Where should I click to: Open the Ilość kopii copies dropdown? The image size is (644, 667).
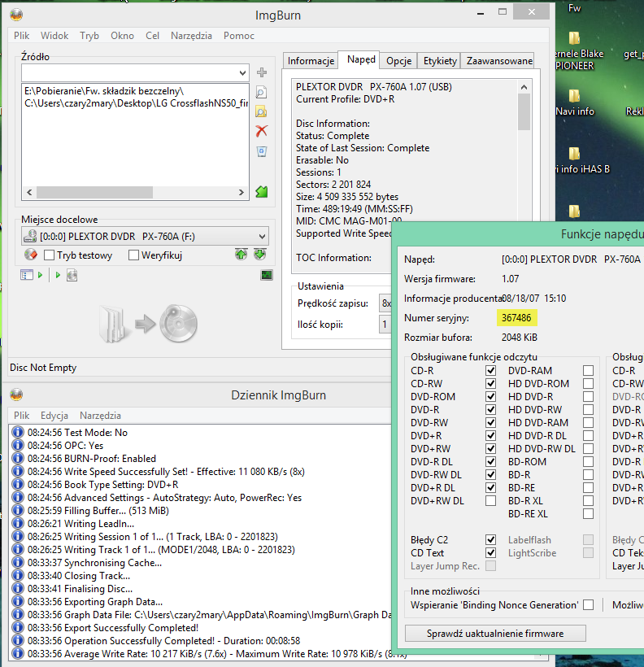[385, 325]
